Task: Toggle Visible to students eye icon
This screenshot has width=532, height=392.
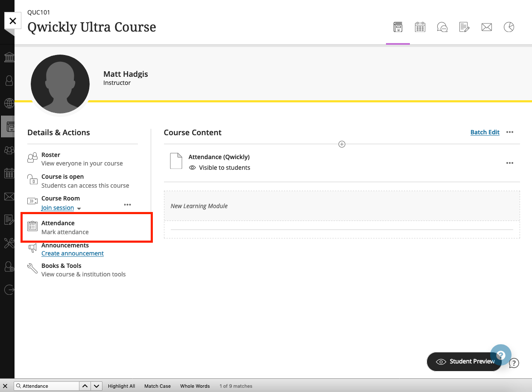Action: (193, 168)
